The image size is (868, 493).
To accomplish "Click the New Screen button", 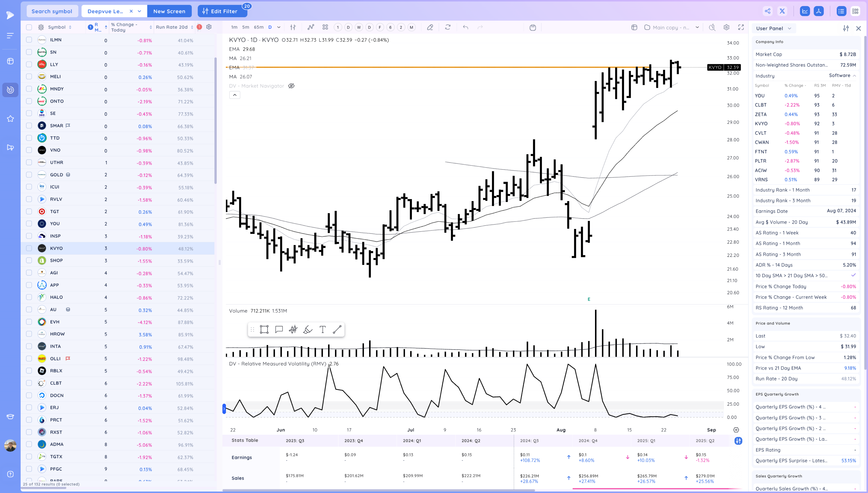I will click(169, 11).
